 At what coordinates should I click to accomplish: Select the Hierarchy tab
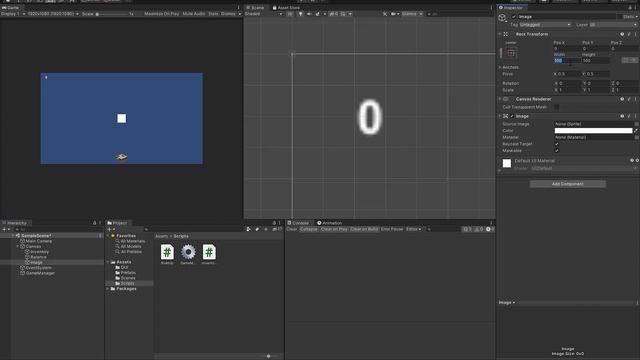click(x=15, y=223)
